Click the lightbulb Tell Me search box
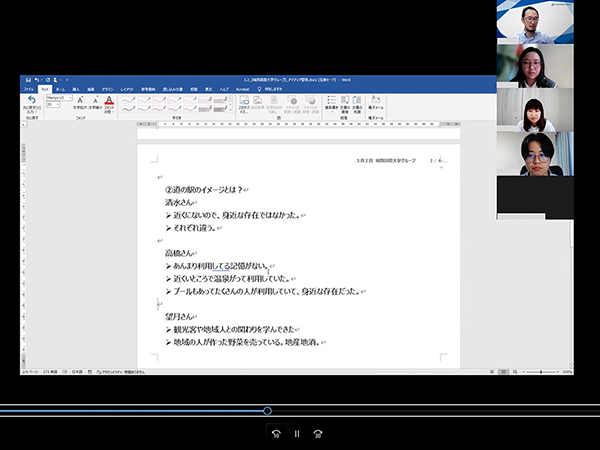 tap(270, 89)
